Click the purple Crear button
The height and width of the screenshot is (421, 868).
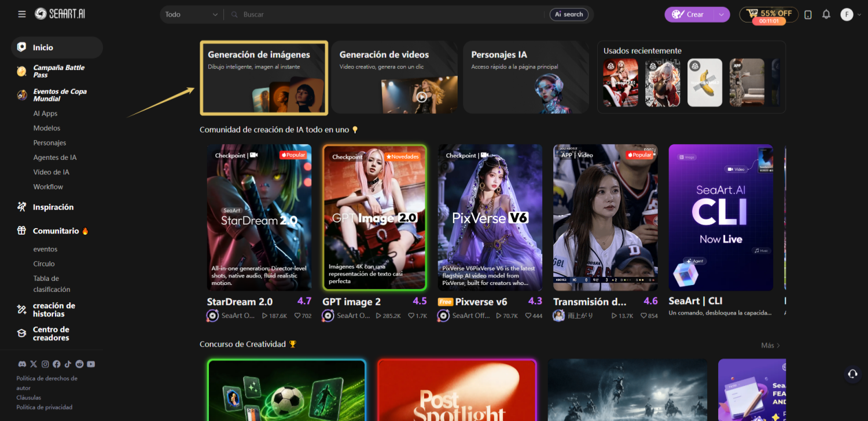click(x=689, y=14)
